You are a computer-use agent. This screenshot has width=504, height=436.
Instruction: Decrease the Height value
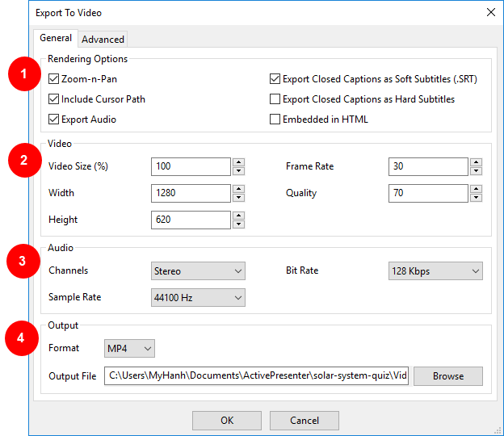click(238, 224)
